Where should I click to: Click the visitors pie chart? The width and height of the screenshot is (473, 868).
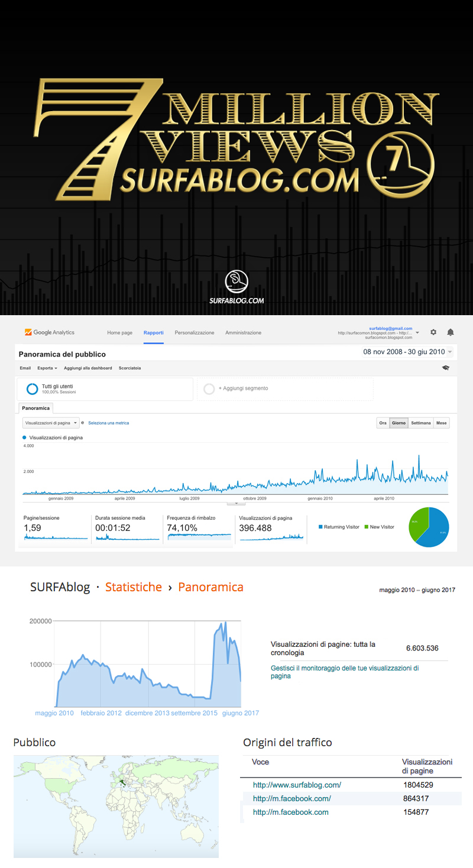tap(429, 527)
